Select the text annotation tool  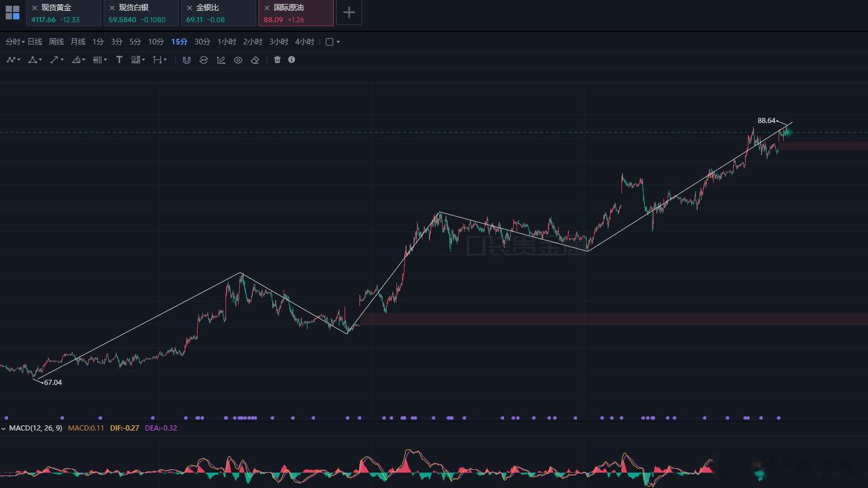pyautogui.click(x=119, y=60)
